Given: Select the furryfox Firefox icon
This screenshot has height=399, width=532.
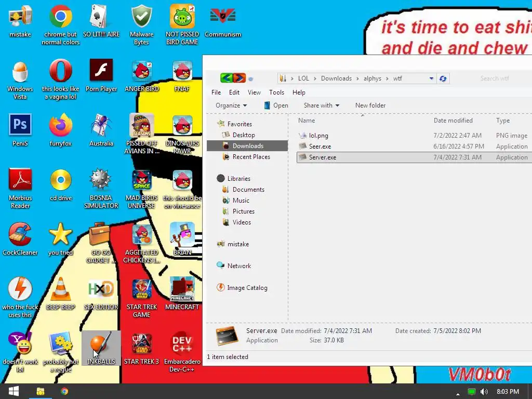Looking at the screenshot, I should coord(60,130).
